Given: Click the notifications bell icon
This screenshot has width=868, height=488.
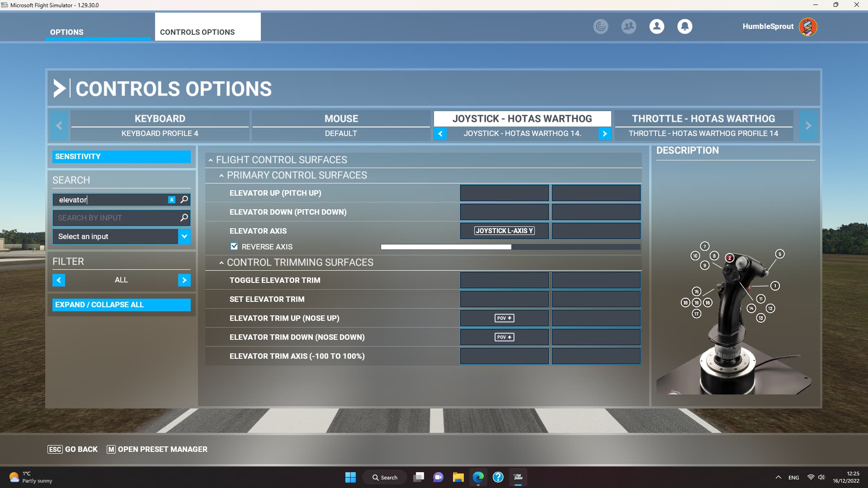Looking at the screenshot, I should [x=684, y=26].
